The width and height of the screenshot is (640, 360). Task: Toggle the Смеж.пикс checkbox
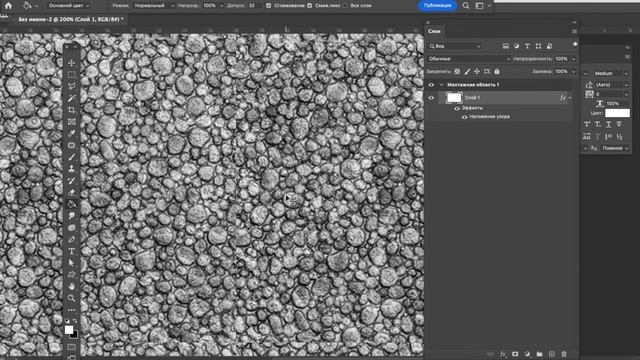pos(309,6)
